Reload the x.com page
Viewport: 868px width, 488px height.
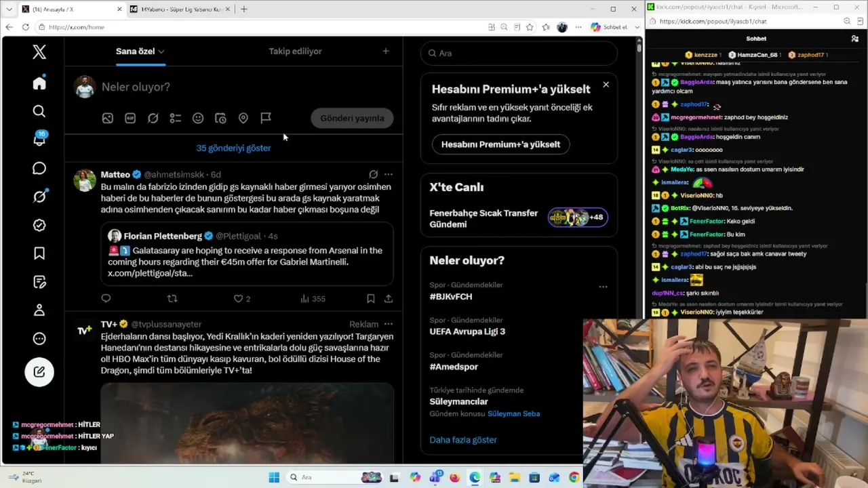[26, 27]
